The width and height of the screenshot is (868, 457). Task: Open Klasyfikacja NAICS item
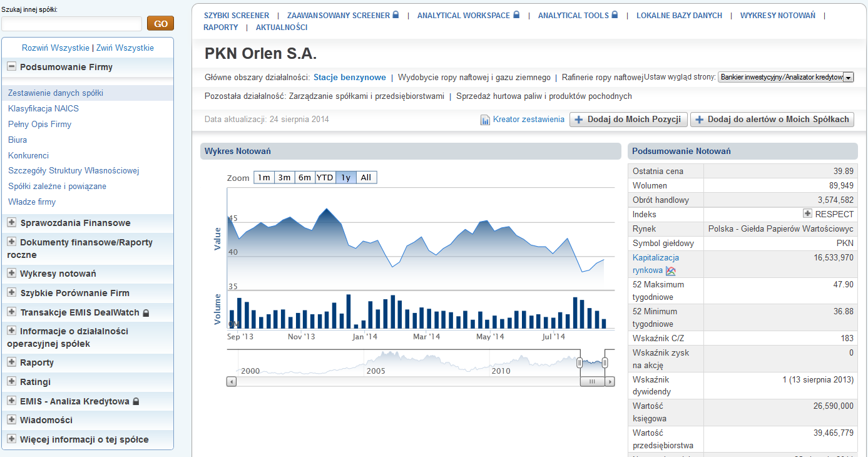pyautogui.click(x=43, y=108)
